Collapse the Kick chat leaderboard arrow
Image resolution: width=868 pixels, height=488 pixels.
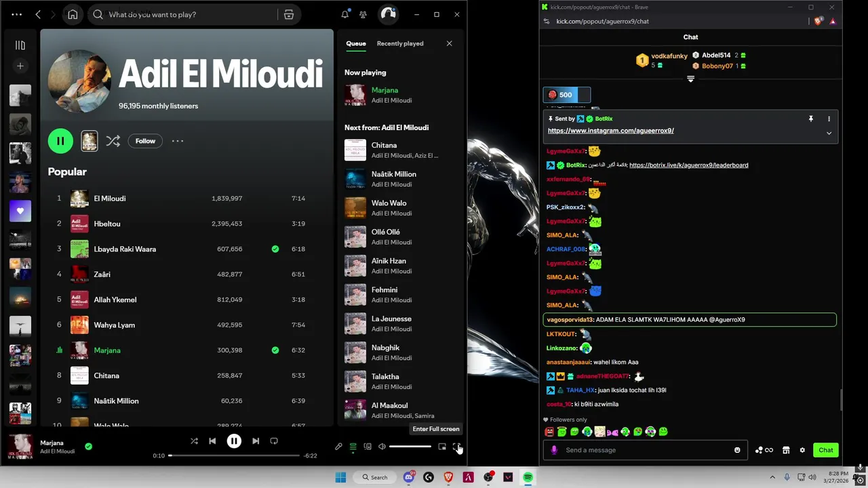tap(690, 79)
